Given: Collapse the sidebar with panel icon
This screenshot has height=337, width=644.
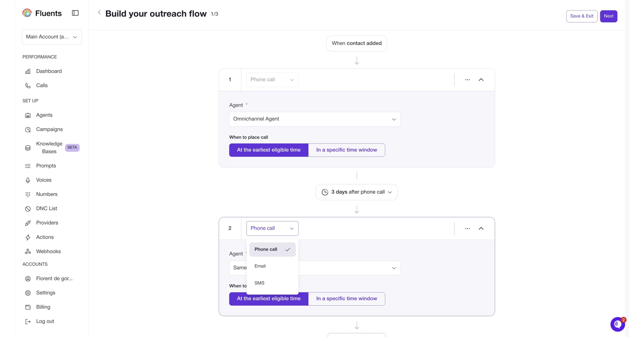Looking at the screenshot, I should [x=75, y=13].
